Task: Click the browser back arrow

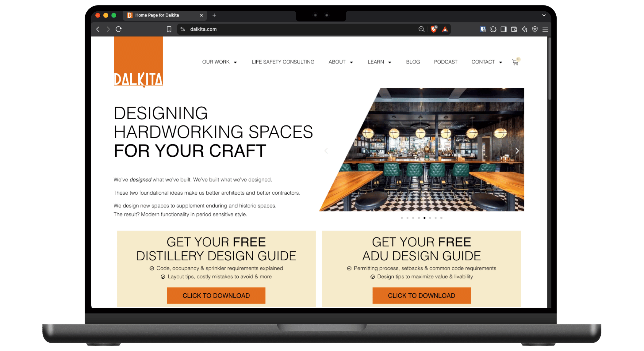Action: point(98,29)
